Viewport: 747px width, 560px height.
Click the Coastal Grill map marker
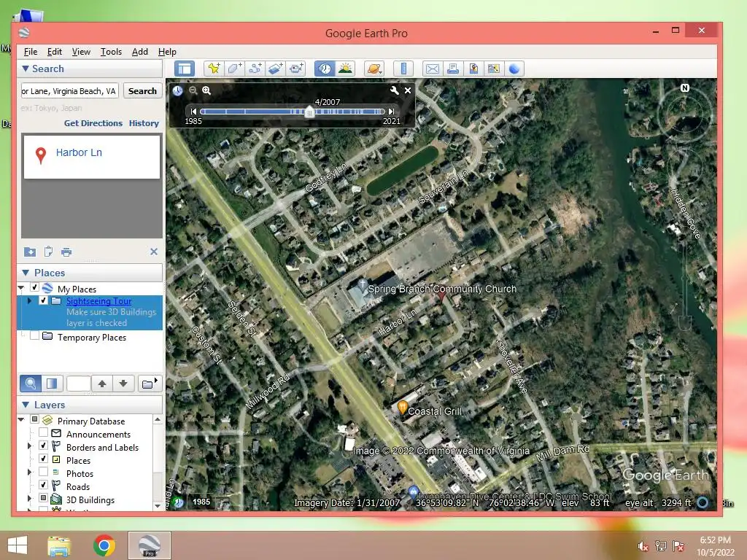[x=402, y=408]
